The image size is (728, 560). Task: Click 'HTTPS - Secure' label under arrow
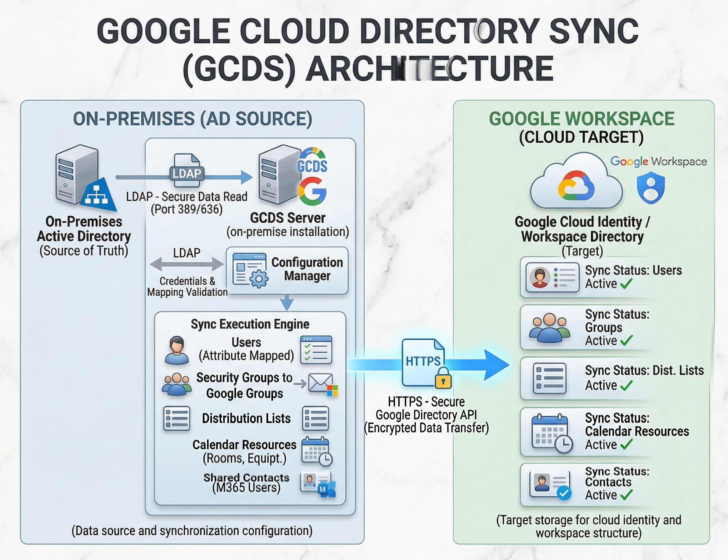click(426, 402)
